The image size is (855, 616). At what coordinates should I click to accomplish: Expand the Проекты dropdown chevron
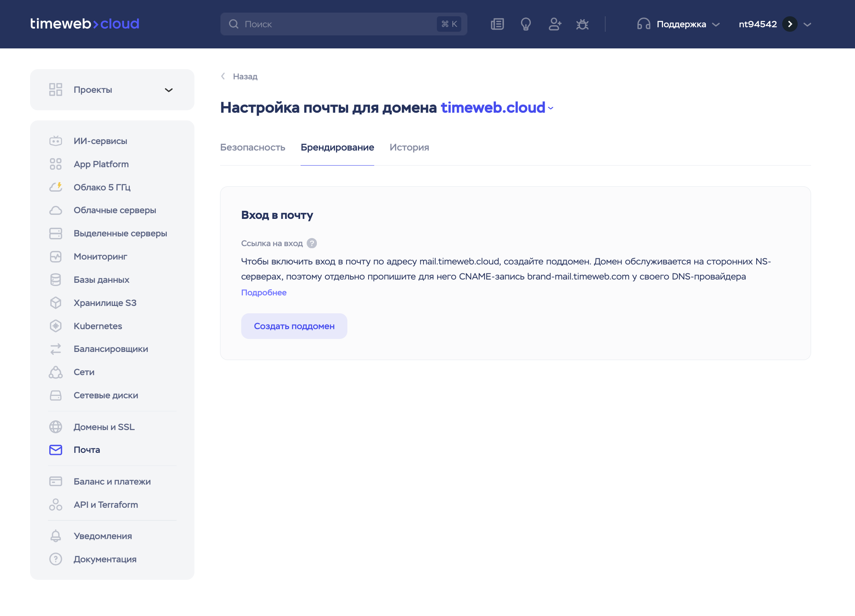point(169,90)
